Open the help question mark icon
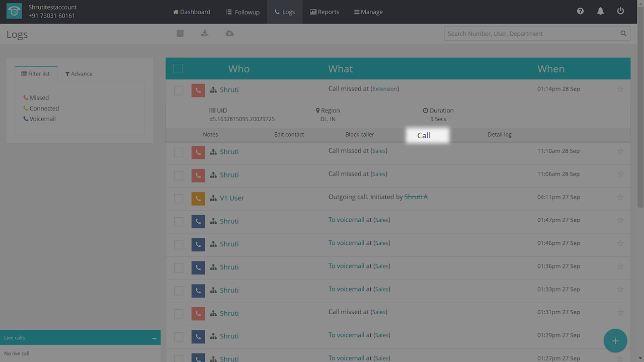 580,12
